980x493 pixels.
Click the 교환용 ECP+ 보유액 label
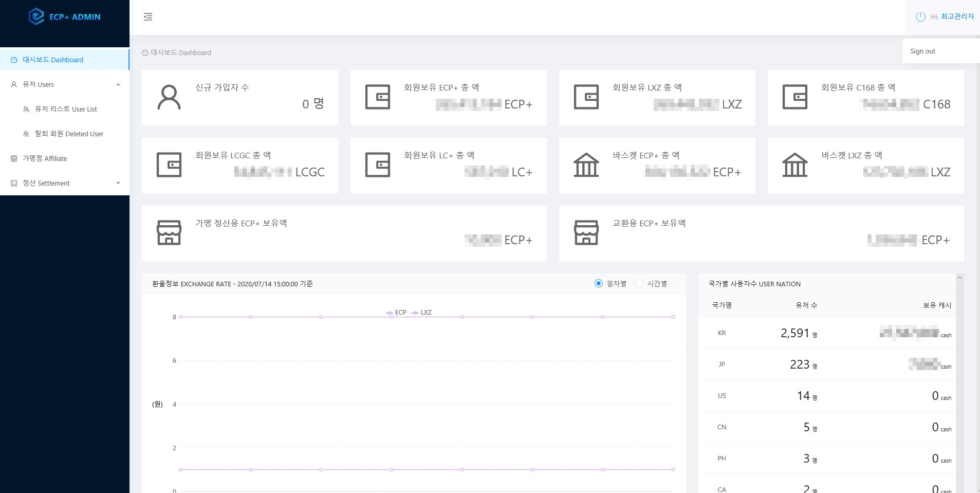(649, 223)
